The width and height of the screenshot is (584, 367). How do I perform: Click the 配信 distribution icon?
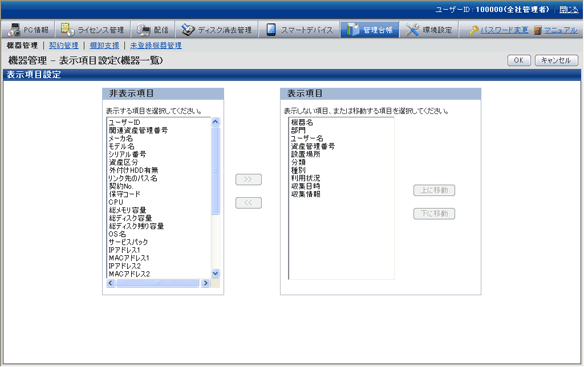[x=143, y=29]
